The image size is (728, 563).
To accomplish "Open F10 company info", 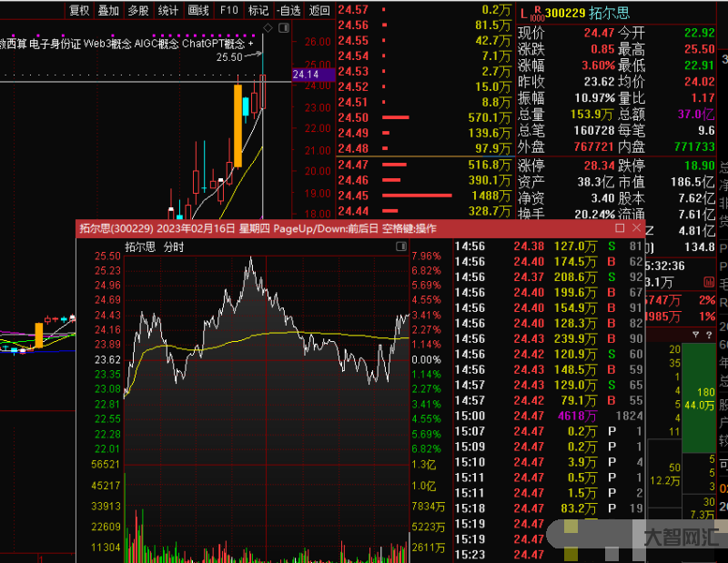I will point(228,11).
